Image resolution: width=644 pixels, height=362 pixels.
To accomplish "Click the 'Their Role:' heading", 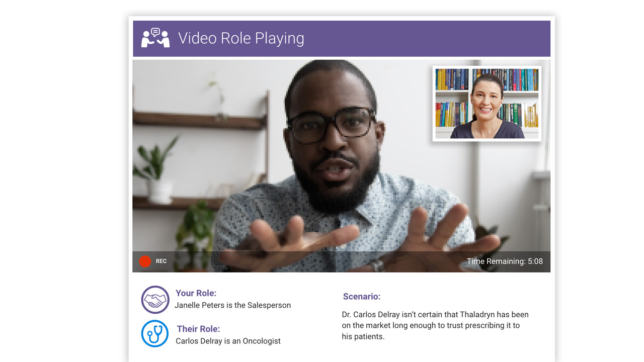I will click(198, 329).
